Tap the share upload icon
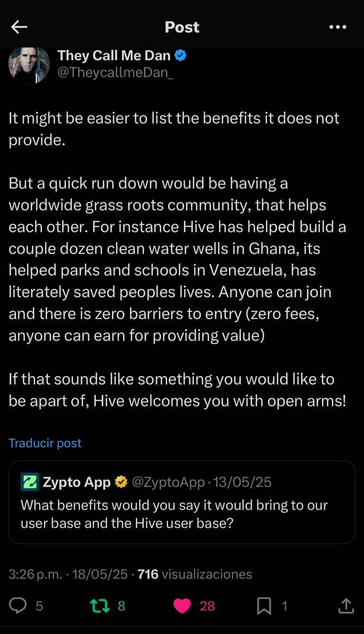Image resolution: width=364 pixels, height=634 pixels. coord(346,606)
